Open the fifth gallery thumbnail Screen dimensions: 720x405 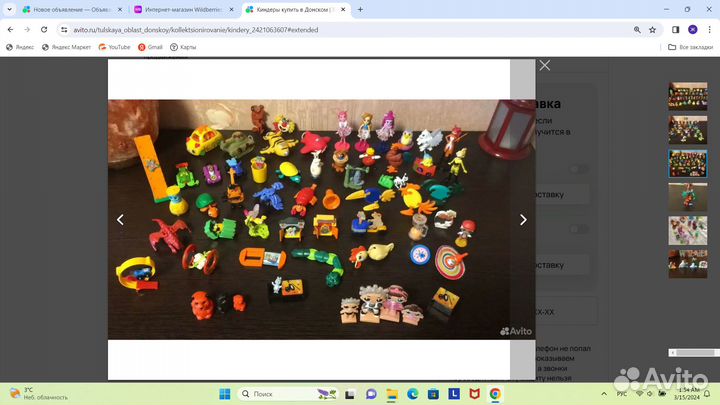click(x=687, y=231)
